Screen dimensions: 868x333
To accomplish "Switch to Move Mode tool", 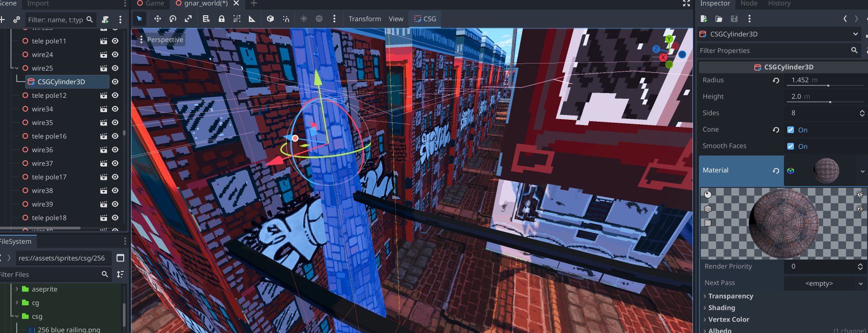I will click(157, 19).
